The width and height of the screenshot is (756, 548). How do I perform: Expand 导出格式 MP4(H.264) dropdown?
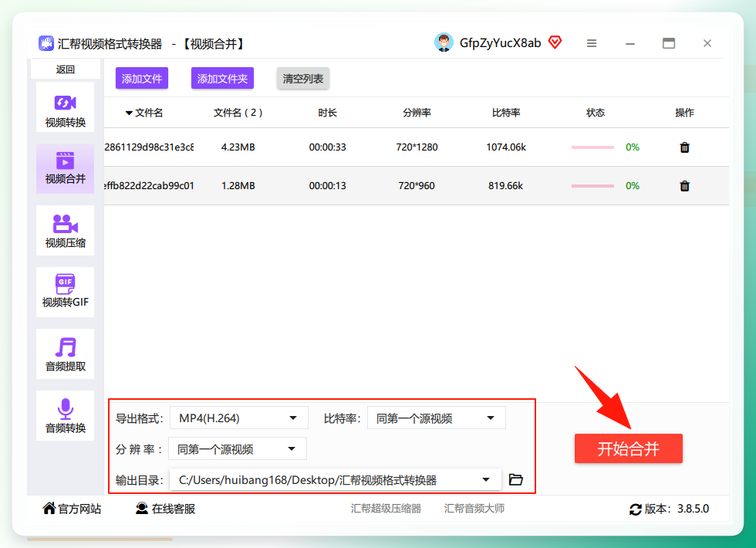[x=238, y=418]
